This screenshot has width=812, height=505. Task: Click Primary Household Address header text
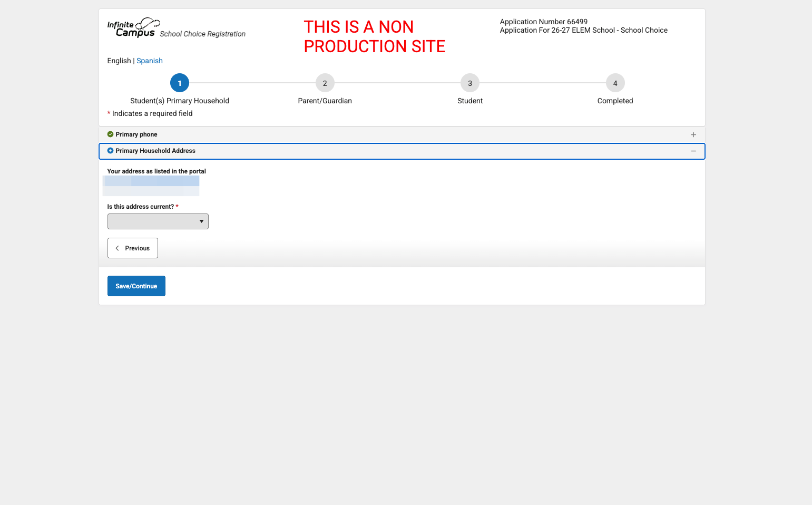click(155, 151)
